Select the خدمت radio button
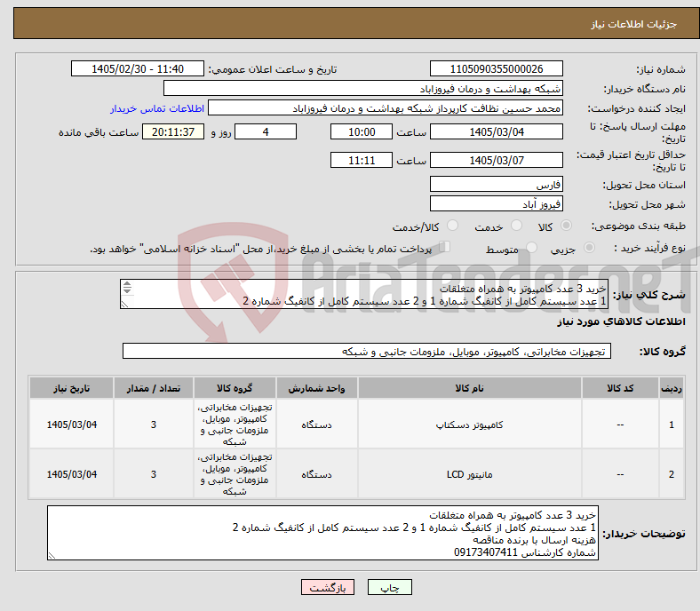700x611 pixels. click(516, 226)
